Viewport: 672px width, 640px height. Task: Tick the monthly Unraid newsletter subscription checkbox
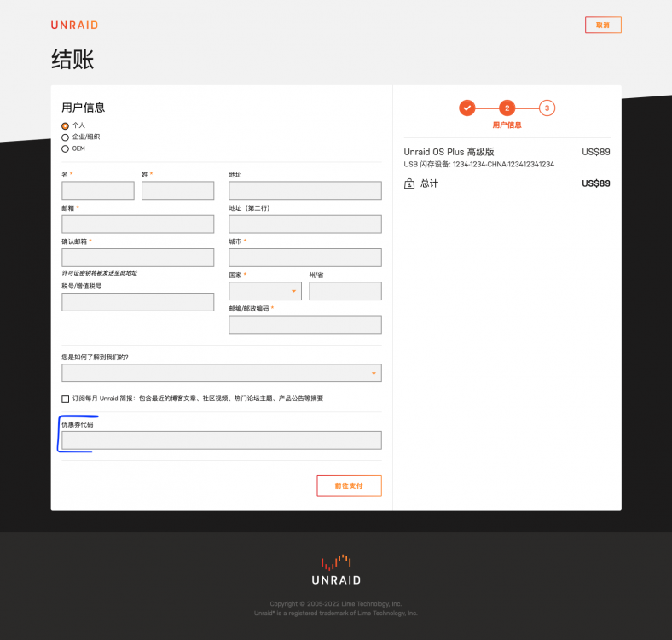click(x=65, y=399)
